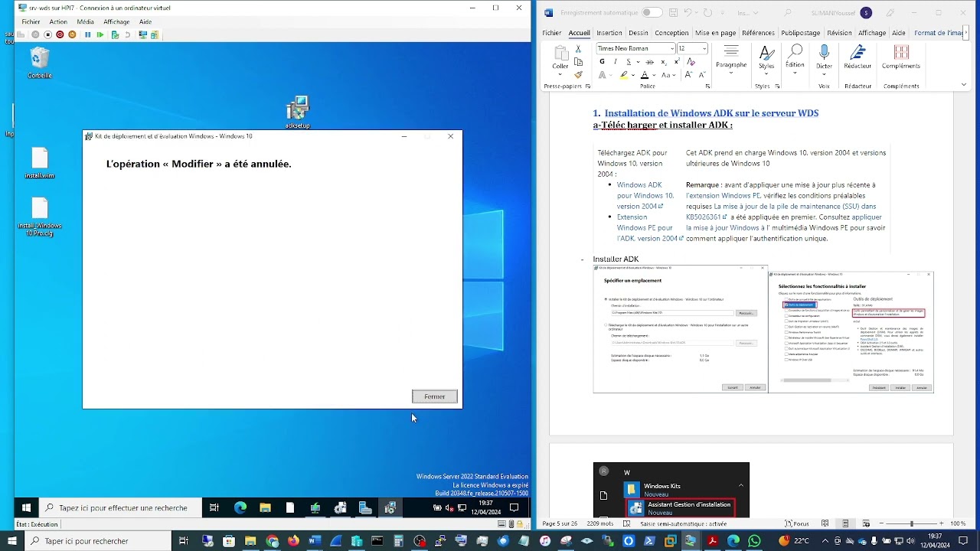Follow the Windows ADK pour Windows 10 link
This screenshot has width=980, height=551.
tap(645, 195)
